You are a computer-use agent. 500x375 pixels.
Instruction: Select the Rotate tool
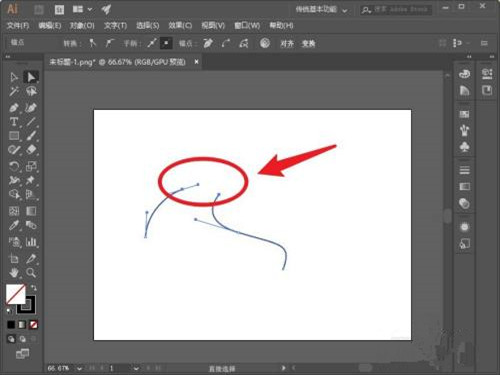click(14, 166)
